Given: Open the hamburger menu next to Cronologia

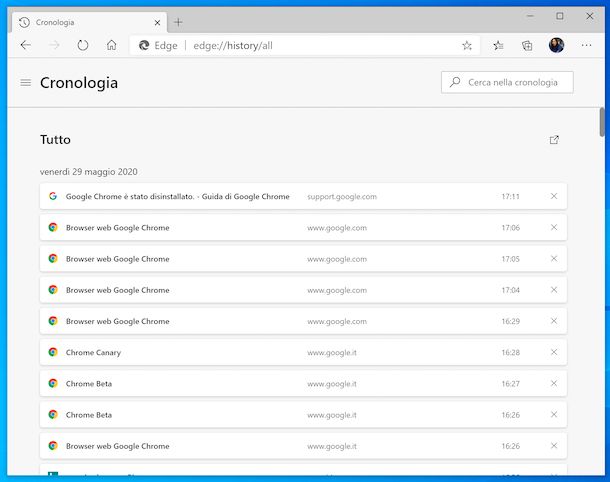Looking at the screenshot, I should pyautogui.click(x=26, y=82).
